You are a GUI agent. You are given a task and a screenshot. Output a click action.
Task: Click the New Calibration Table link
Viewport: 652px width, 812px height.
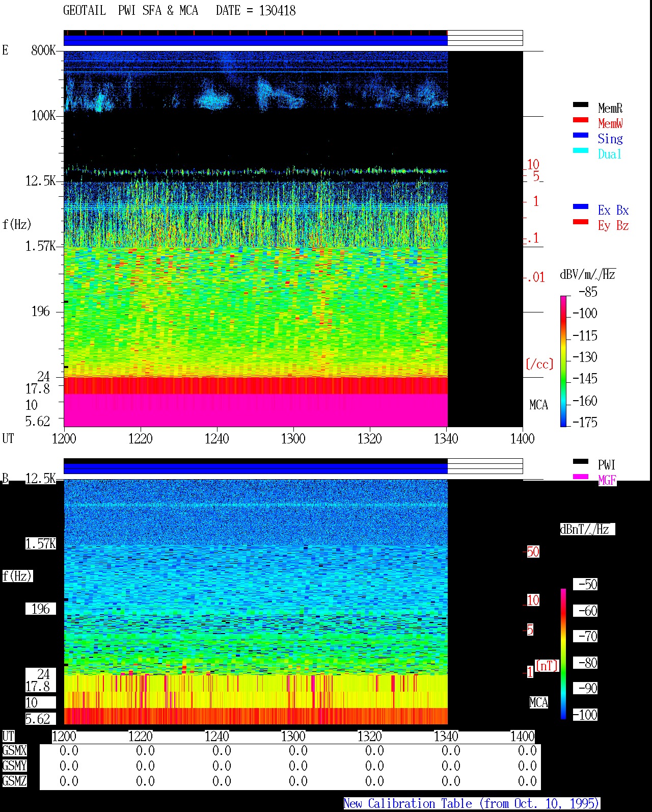[x=472, y=803]
